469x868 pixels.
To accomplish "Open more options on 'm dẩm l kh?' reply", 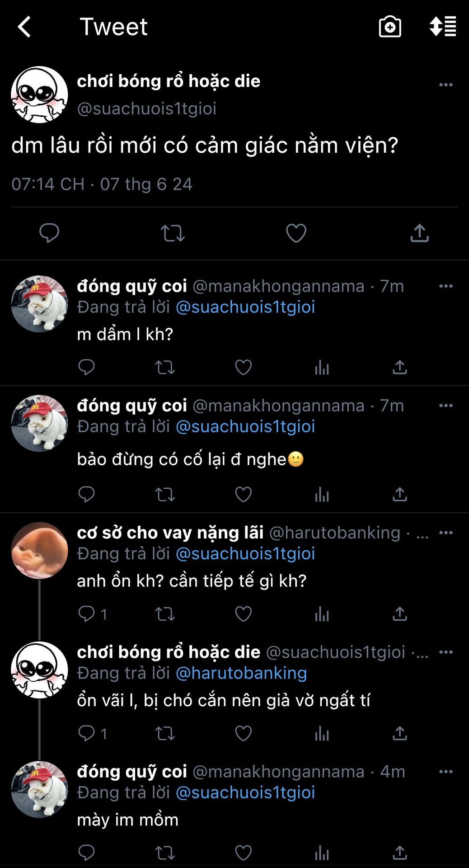I will coord(446,286).
